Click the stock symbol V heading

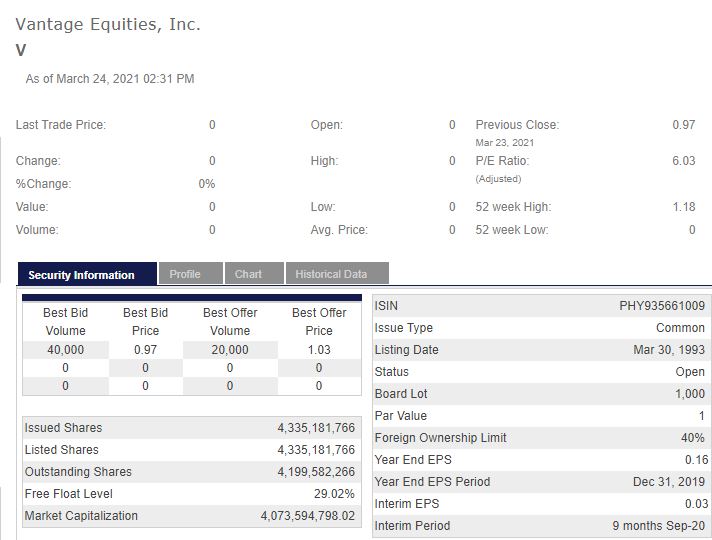click(x=21, y=50)
